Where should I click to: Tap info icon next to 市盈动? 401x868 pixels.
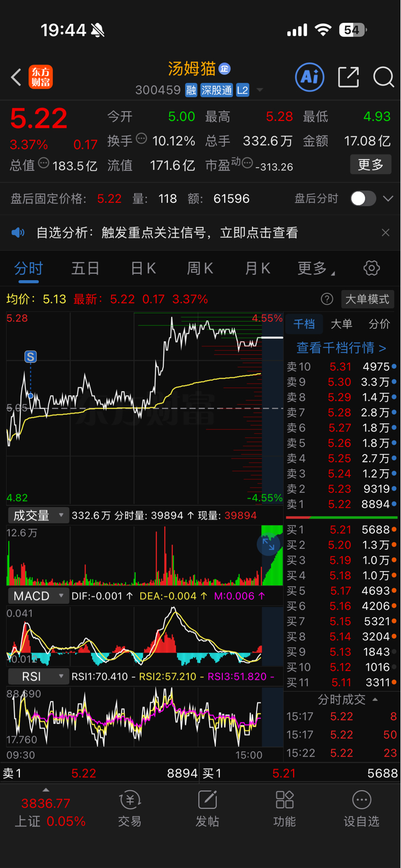pyautogui.click(x=247, y=163)
